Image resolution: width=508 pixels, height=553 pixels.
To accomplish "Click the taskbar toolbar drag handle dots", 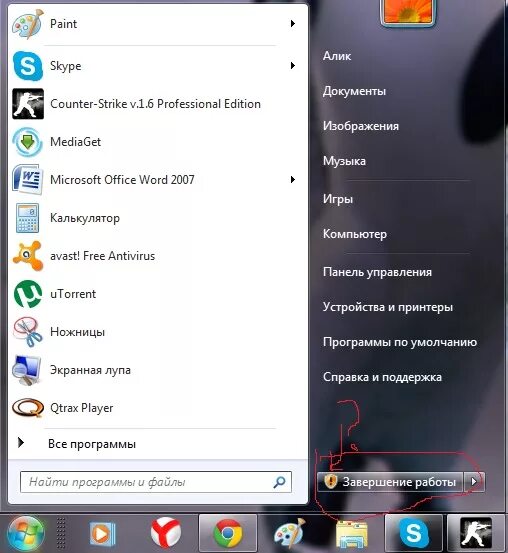I will pyautogui.click(x=61, y=533).
